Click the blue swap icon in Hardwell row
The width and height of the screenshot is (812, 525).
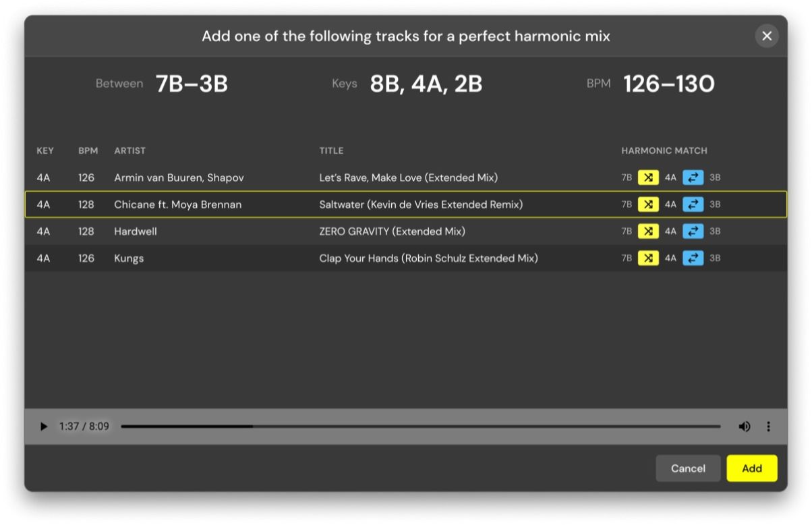pyautogui.click(x=693, y=231)
